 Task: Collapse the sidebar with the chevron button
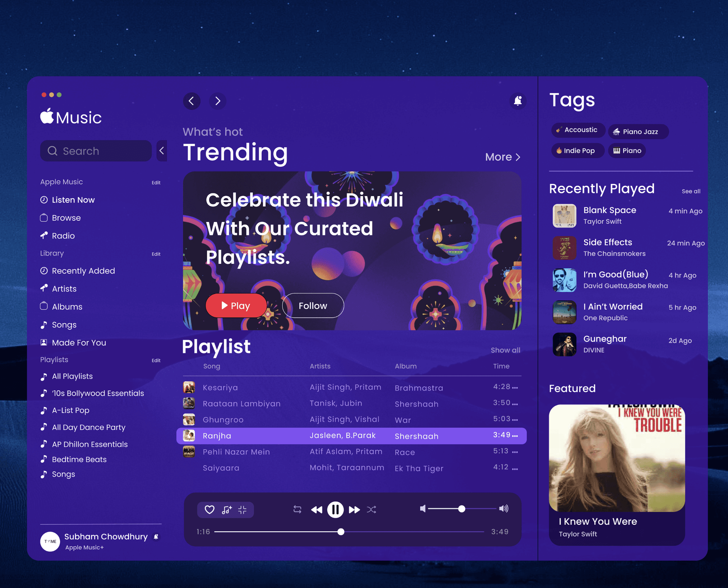162,151
